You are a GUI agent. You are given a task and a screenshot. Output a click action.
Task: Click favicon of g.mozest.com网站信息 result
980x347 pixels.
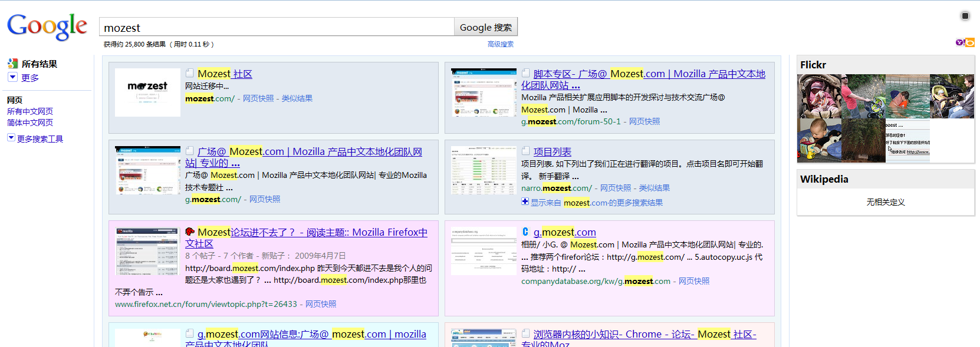coord(190,333)
